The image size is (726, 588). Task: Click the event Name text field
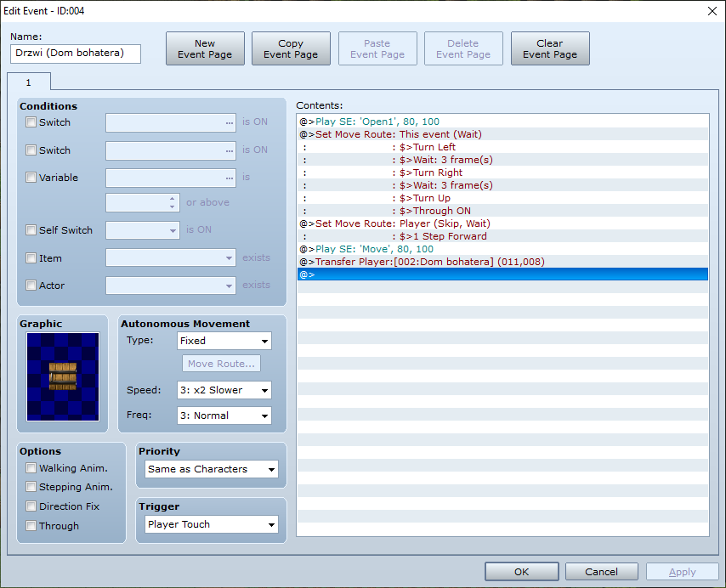coord(76,54)
